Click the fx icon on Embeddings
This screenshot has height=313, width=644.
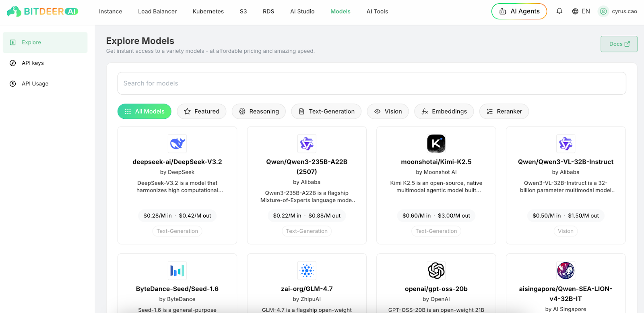425,111
